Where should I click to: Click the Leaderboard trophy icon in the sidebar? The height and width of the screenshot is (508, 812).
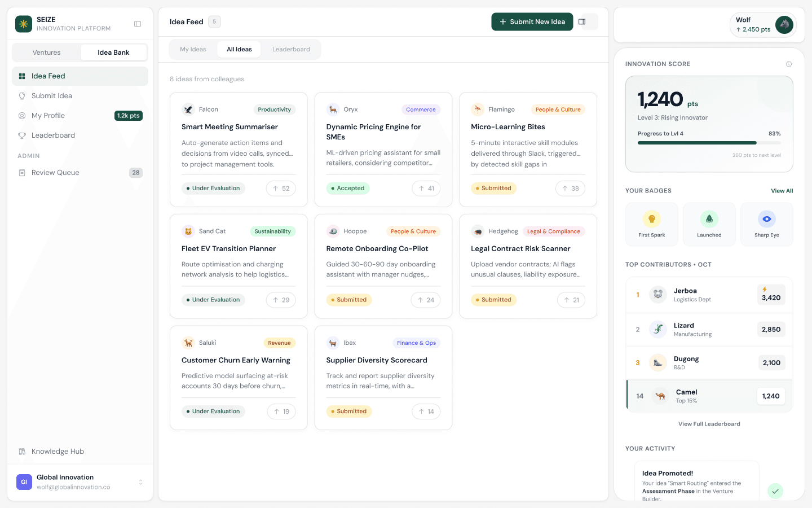(22, 135)
